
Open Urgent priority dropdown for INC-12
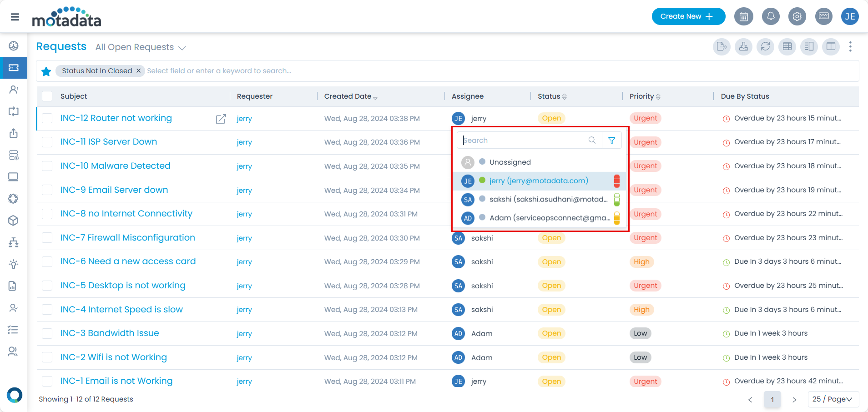pos(645,118)
